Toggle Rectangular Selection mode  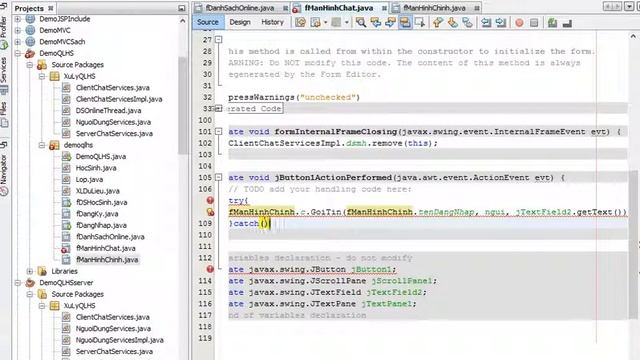[x=420, y=22]
